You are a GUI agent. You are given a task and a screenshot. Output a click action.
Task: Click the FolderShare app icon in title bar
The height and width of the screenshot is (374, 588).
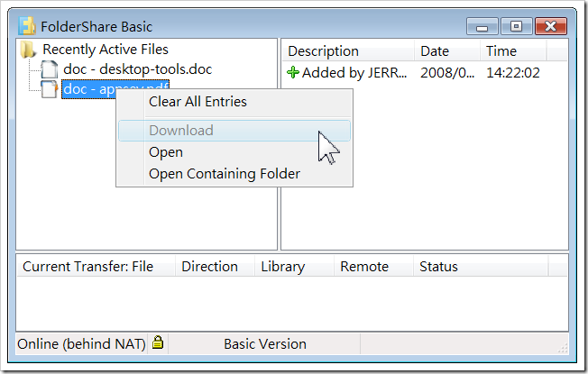[x=27, y=26]
